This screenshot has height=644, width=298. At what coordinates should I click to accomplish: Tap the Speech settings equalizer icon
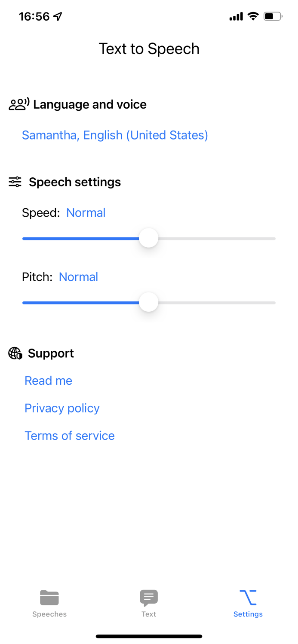click(x=14, y=182)
